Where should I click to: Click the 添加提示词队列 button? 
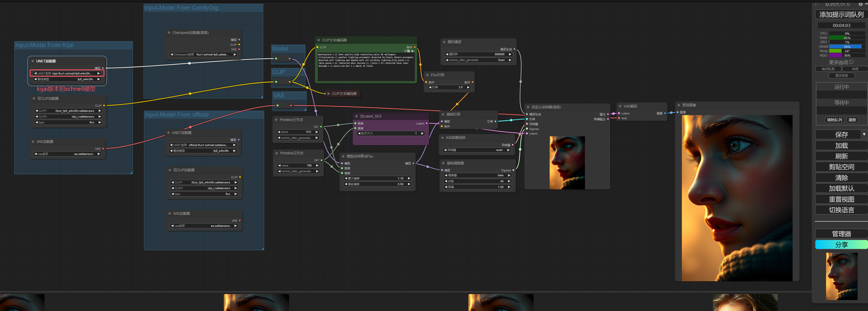[x=841, y=15]
